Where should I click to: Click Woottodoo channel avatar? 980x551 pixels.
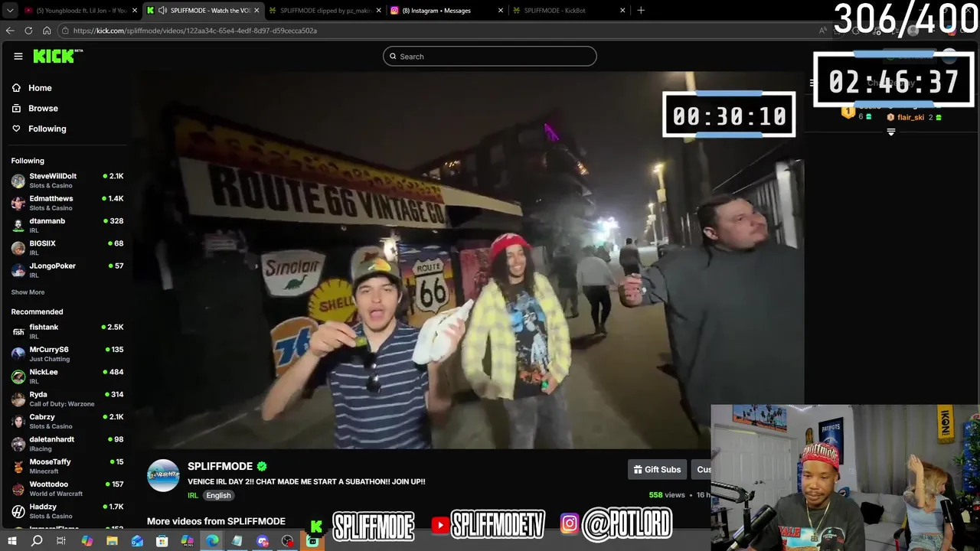[18, 488]
